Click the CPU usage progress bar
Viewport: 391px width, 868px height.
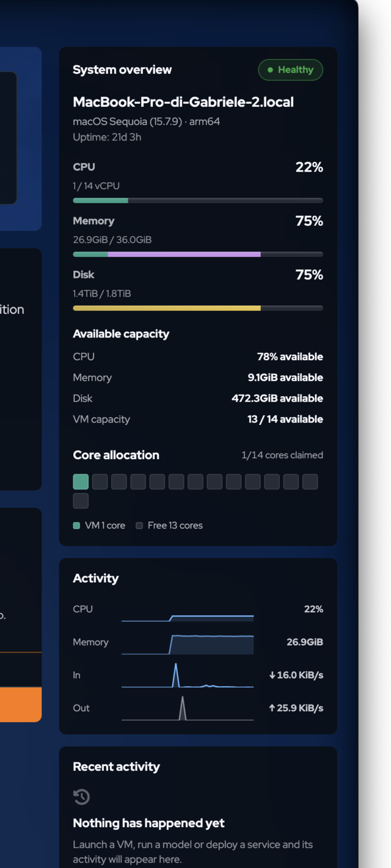pyautogui.click(x=198, y=200)
